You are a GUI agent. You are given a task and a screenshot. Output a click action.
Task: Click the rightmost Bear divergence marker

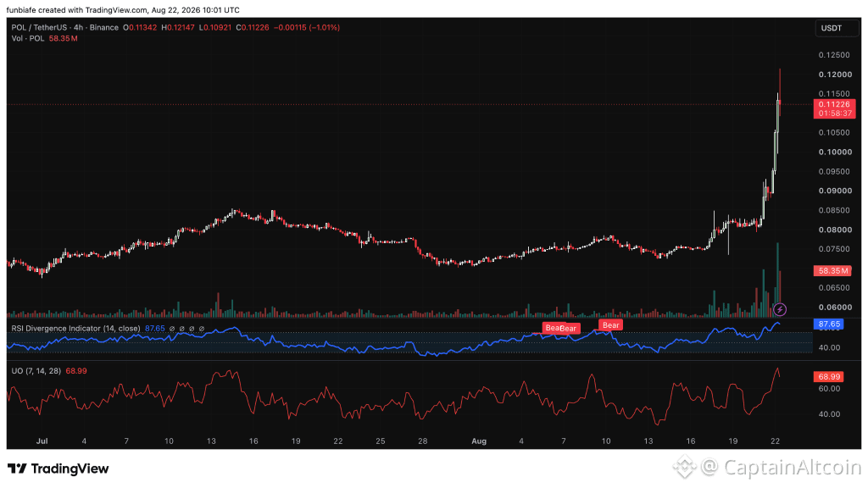(x=610, y=325)
